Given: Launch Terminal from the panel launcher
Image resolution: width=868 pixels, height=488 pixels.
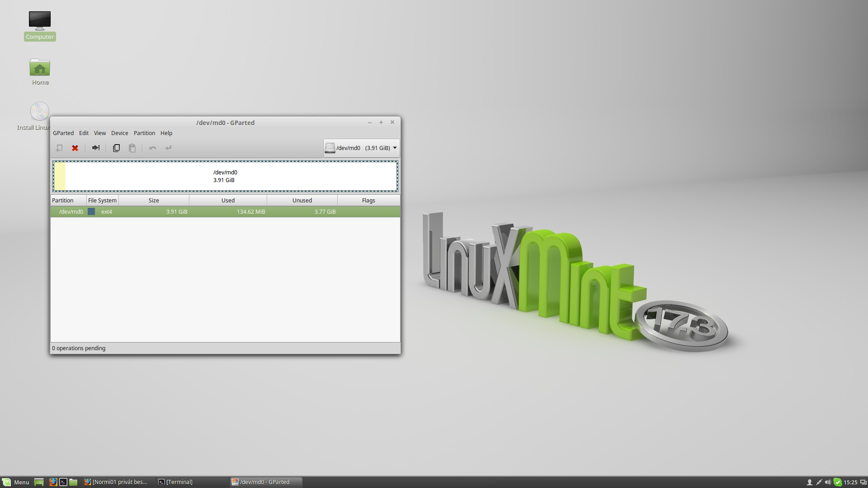Looking at the screenshot, I should click(63, 482).
